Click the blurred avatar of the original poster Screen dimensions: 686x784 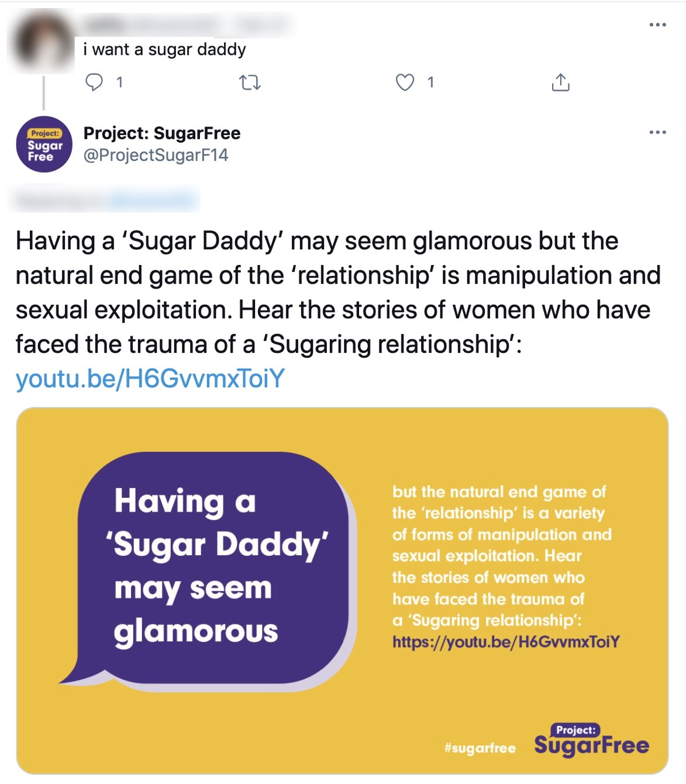click(x=42, y=42)
